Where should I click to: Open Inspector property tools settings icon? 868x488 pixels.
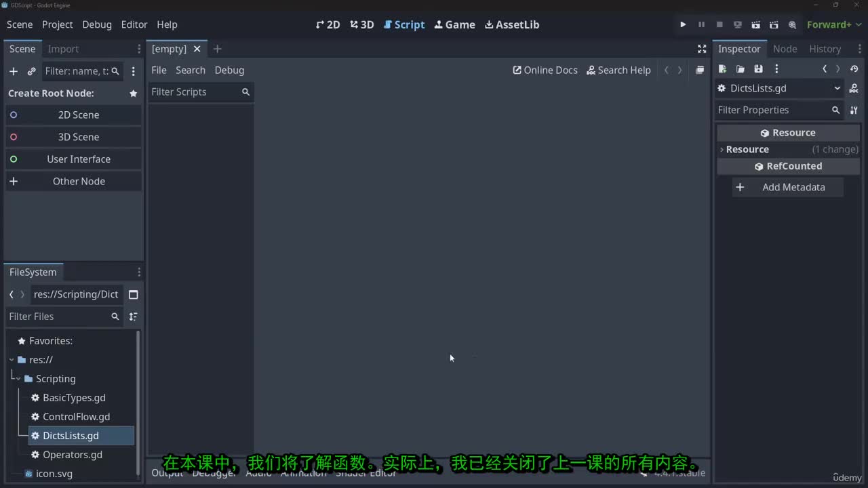[x=854, y=110]
